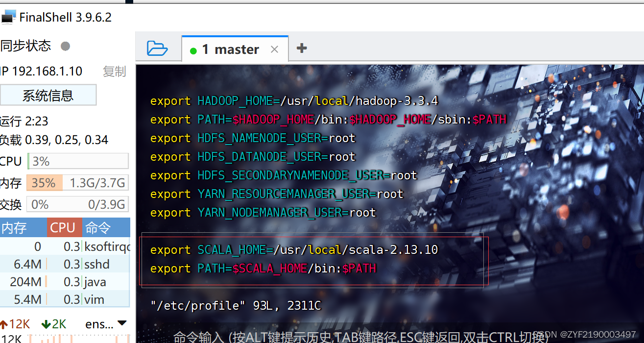Click the HDFS_SECONDARYNAMENODE_USER=root line
The width and height of the screenshot is (644, 343).
tap(284, 175)
